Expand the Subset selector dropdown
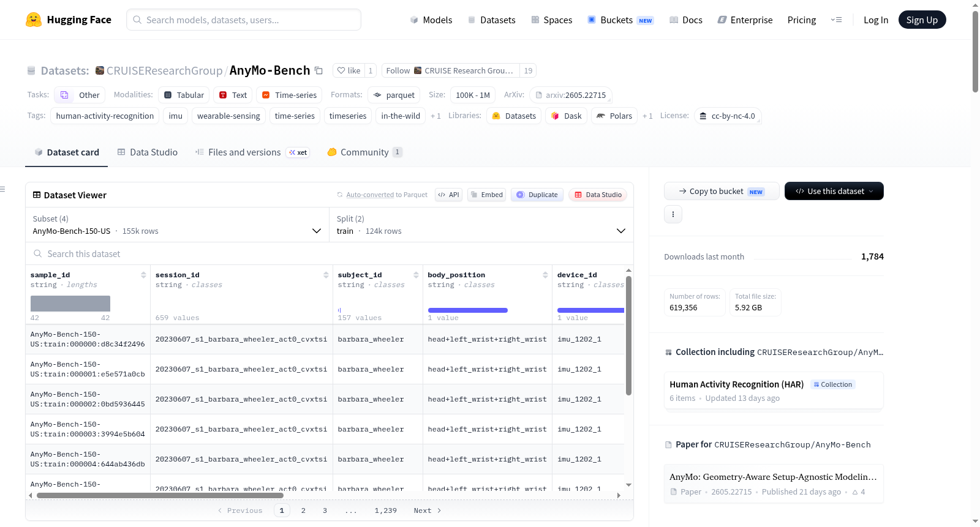980x527 pixels. (x=177, y=225)
